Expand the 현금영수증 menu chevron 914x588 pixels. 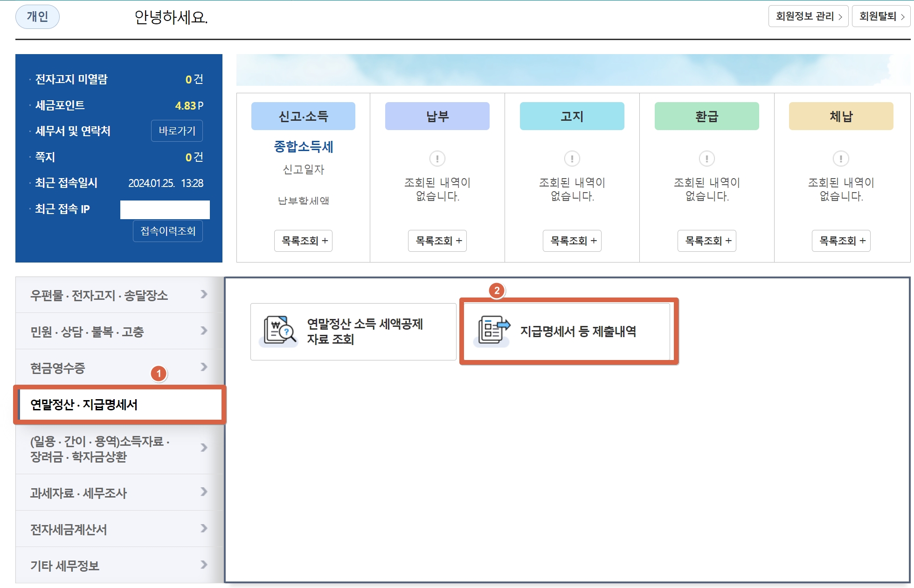pyautogui.click(x=204, y=367)
